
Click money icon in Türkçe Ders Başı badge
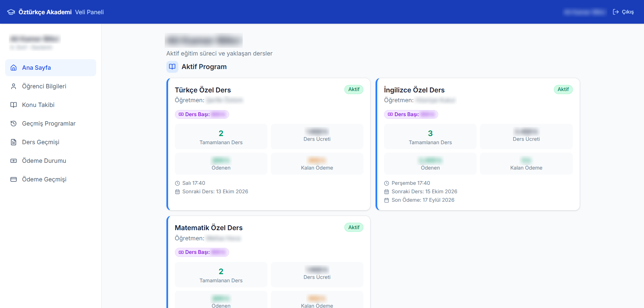coord(181,114)
